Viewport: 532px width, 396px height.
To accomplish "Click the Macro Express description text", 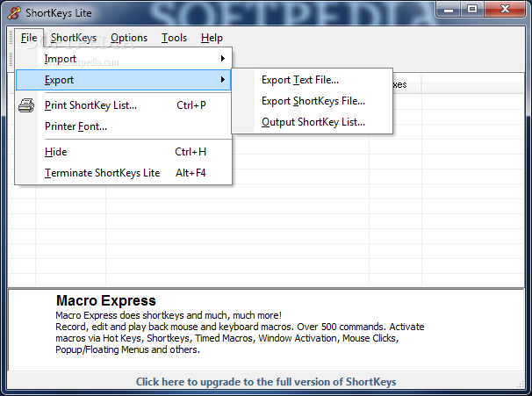I will (x=240, y=333).
